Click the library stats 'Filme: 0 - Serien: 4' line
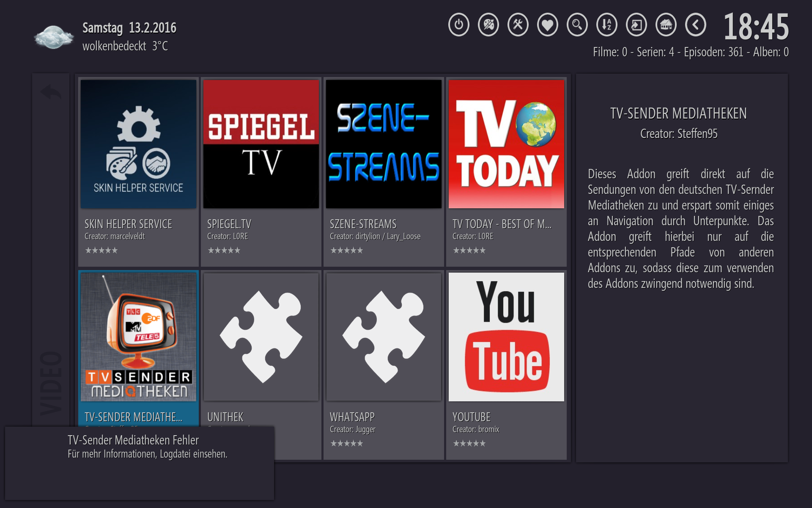Image resolution: width=812 pixels, height=508 pixels. tap(691, 52)
